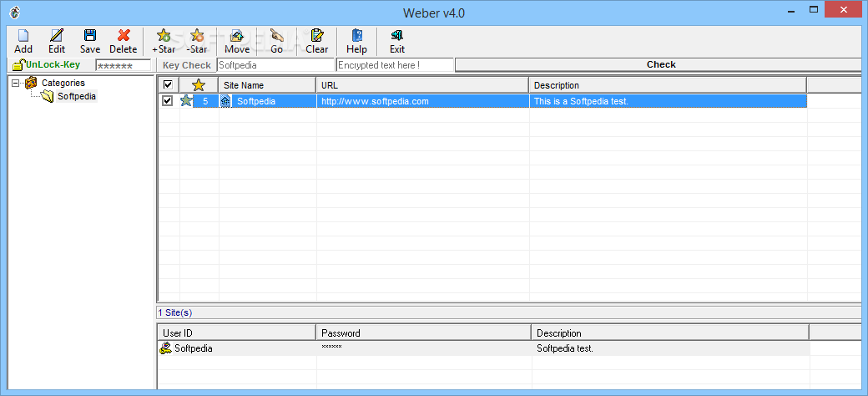The width and height of the screenshot is (868, 396).
Task: Uncheck the Softpedia site row checkbox
Action: coord(168,101)
